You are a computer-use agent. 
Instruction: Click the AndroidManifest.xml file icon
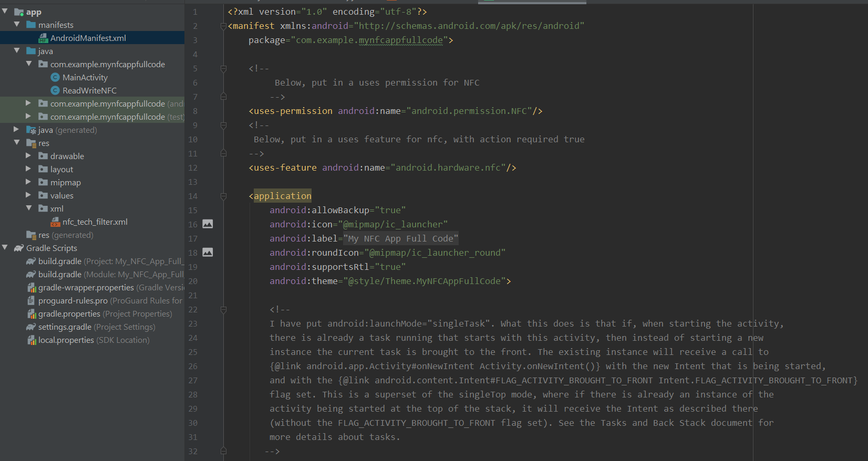43,38
